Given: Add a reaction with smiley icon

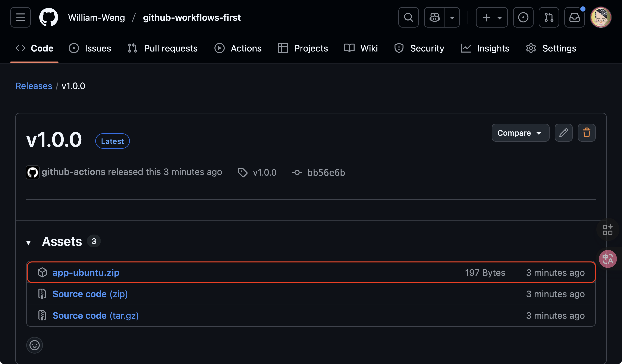Looking at the screenshot, I should (x=35, y=345).
